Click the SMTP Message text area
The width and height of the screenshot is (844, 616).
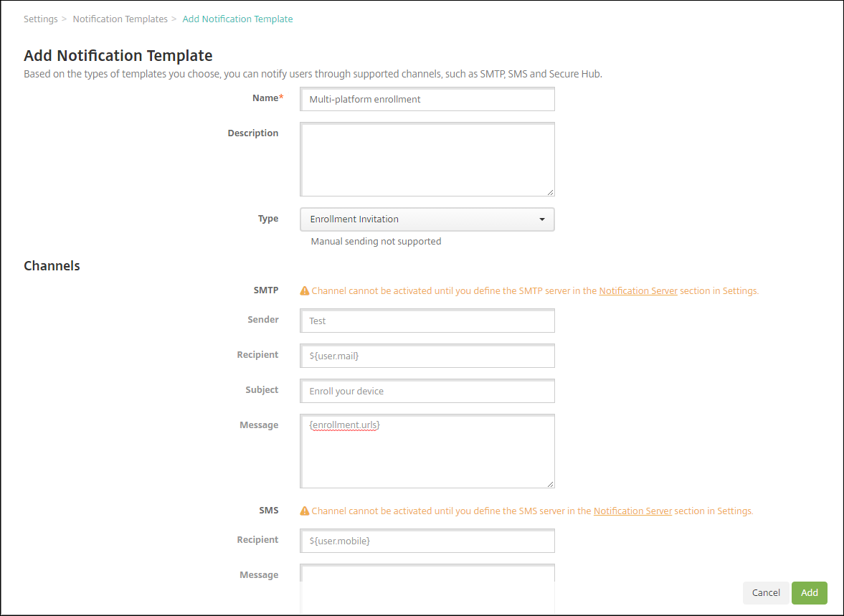[x=427, y=451]
